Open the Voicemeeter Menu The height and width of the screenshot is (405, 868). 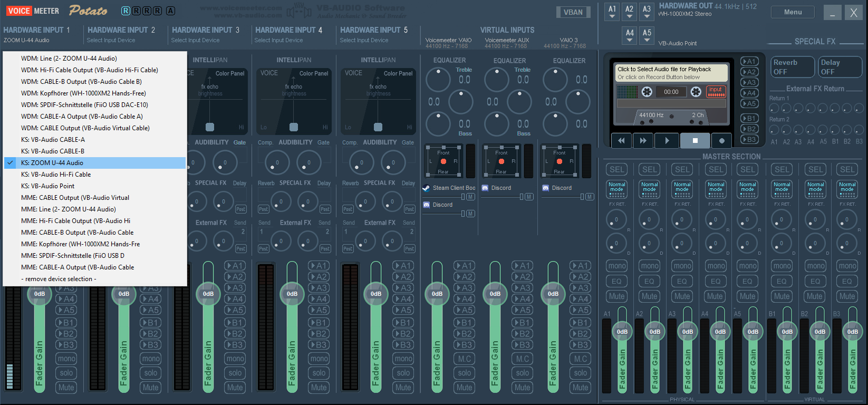(793, 12)
